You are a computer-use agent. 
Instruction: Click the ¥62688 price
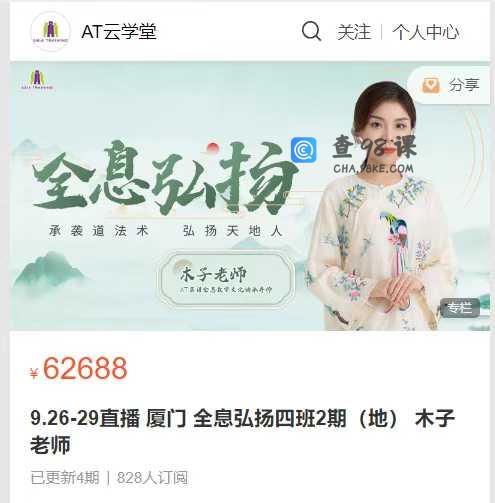(x=78, y=368)
